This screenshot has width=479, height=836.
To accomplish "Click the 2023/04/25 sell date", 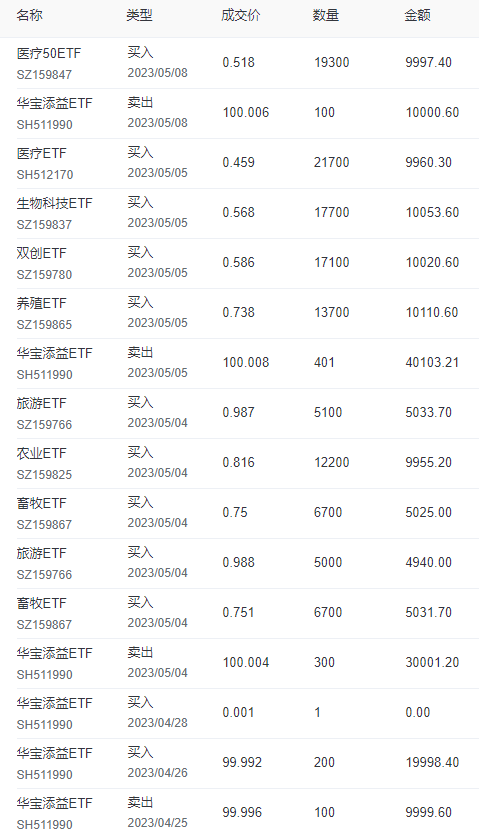I will click(157, 823).
